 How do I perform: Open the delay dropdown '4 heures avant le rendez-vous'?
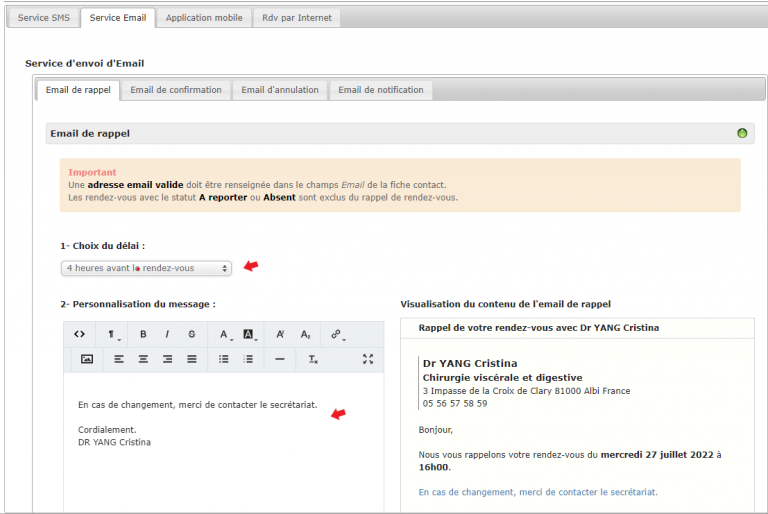click(146, 268)
